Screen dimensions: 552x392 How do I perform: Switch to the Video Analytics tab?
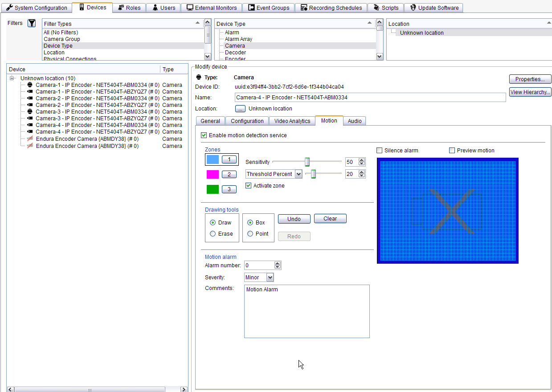pyautogui.click(x=292, y=121)
